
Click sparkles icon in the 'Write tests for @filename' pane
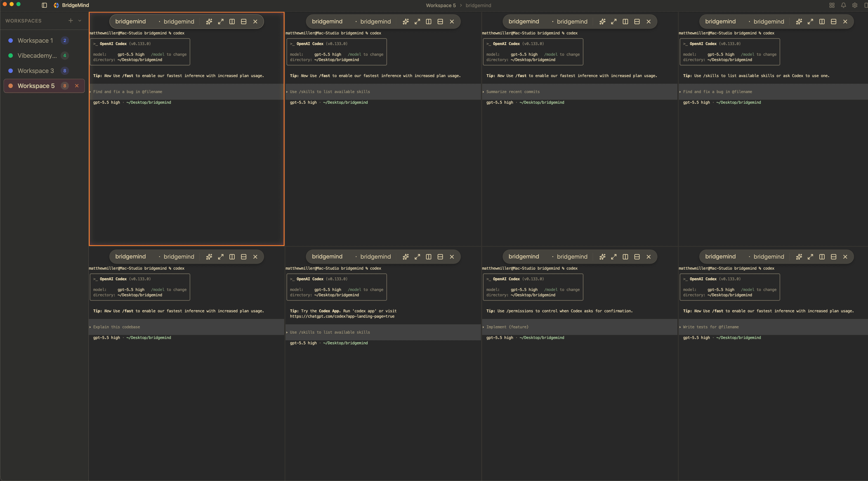coord(799,257)
